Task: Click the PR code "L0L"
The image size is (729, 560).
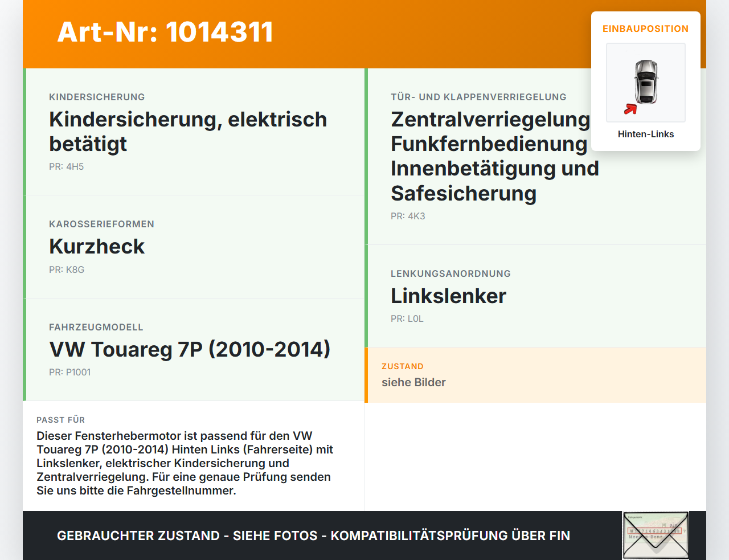Action: tap(407, 318)
